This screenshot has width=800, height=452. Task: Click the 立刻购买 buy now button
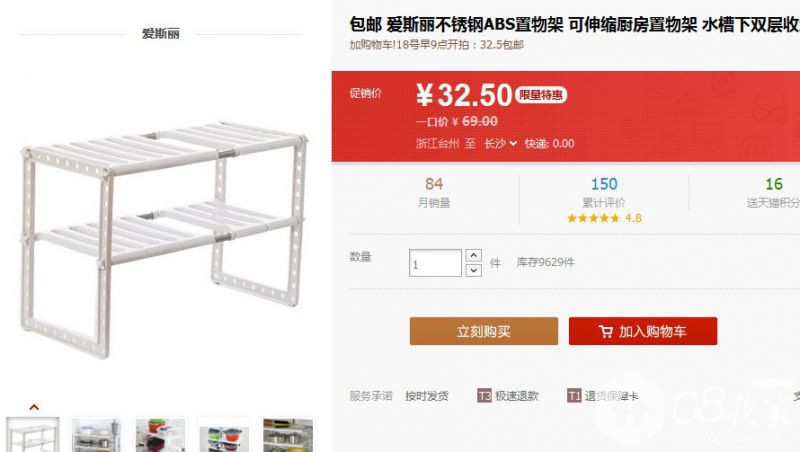484,332
